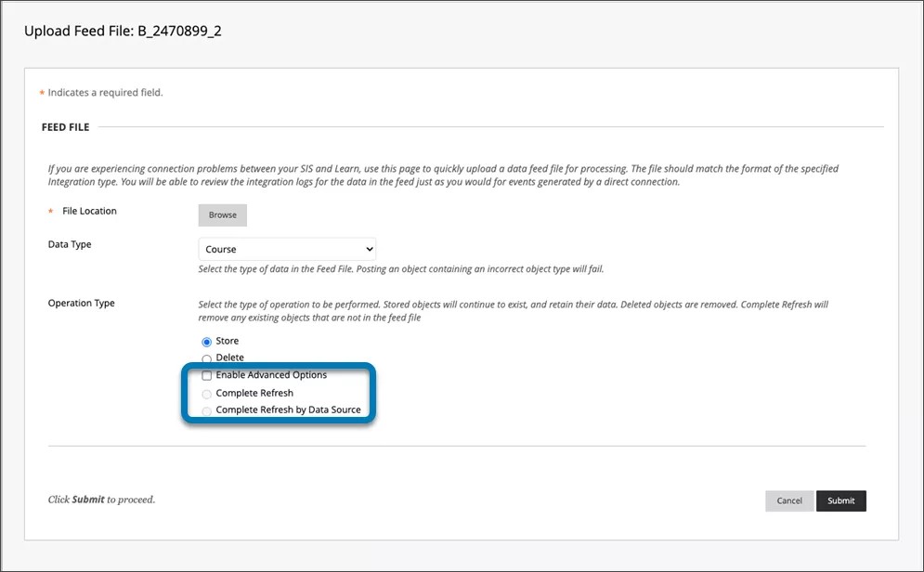The height and width of the screenshot is (572, 924).
Task: Click the Operation Type label
Action: pos(80,303)
